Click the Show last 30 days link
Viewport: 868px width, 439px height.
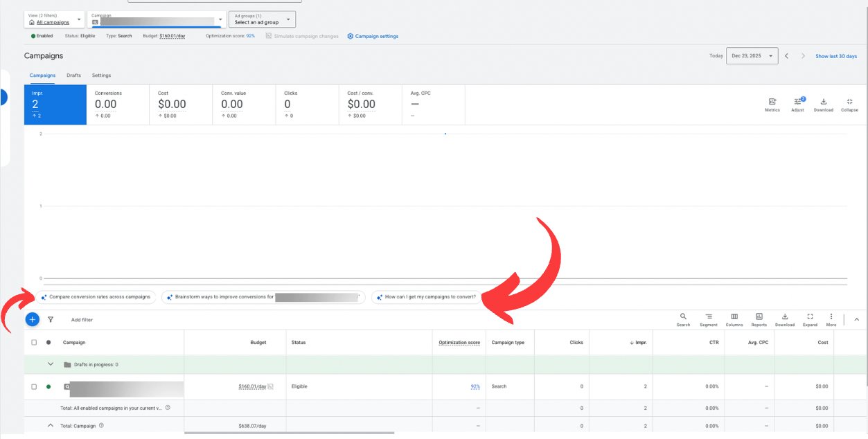(x=835, y=55)
